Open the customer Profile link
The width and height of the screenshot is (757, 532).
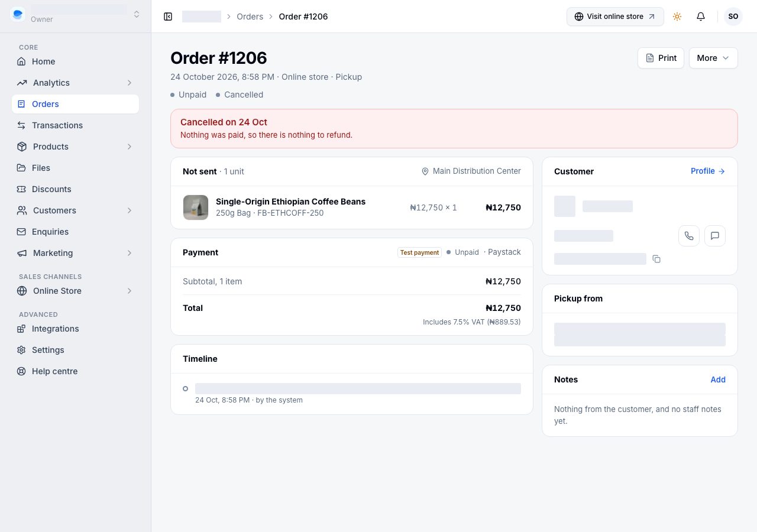tap(707, 171)
